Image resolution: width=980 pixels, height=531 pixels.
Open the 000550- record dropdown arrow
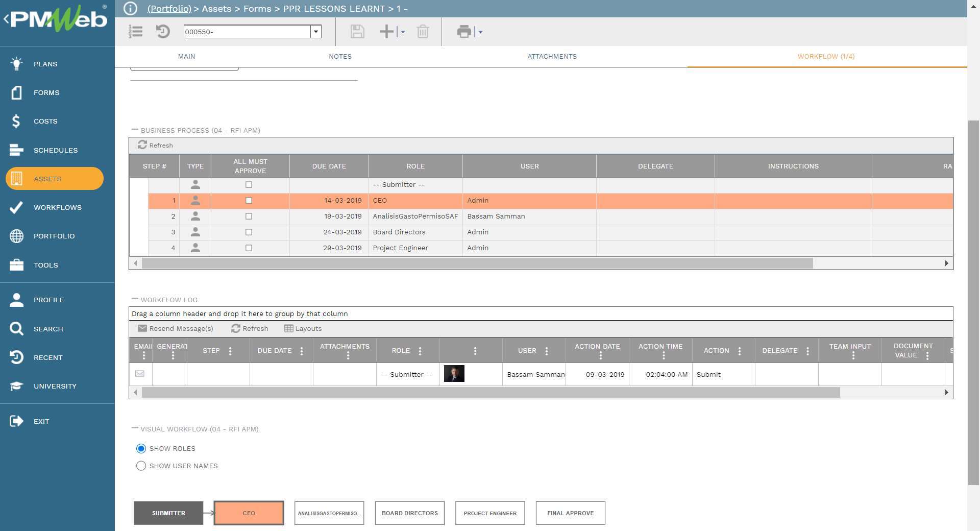pos(316,32)
